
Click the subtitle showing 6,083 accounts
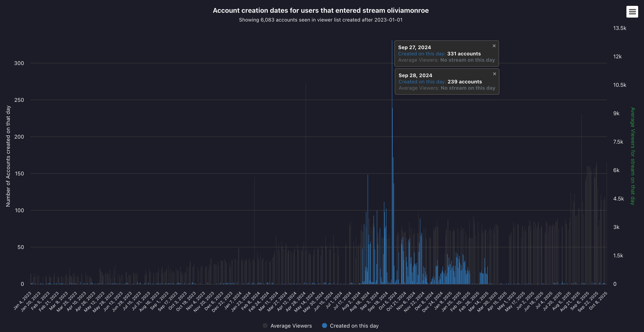coord(321,20)
